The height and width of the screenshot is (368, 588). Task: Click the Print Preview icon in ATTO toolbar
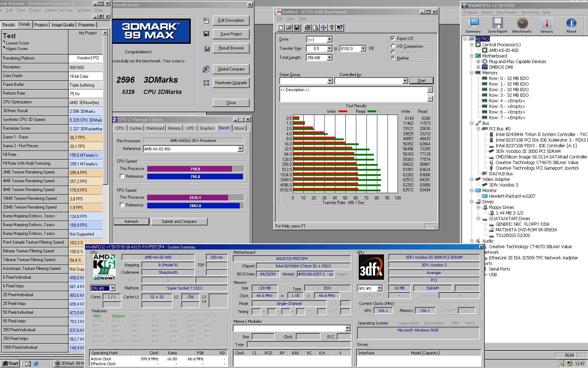pyautogui.click(x=316, y=28)
